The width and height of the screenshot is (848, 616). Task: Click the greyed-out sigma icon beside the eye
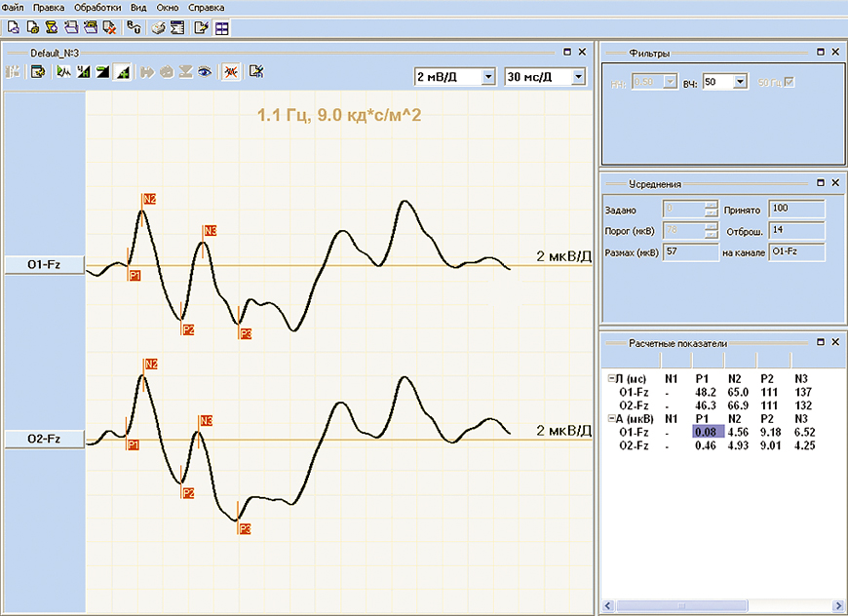185,72
